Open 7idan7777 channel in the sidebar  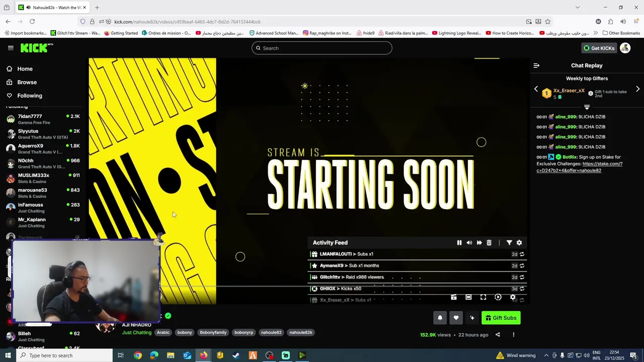point(43,119)
